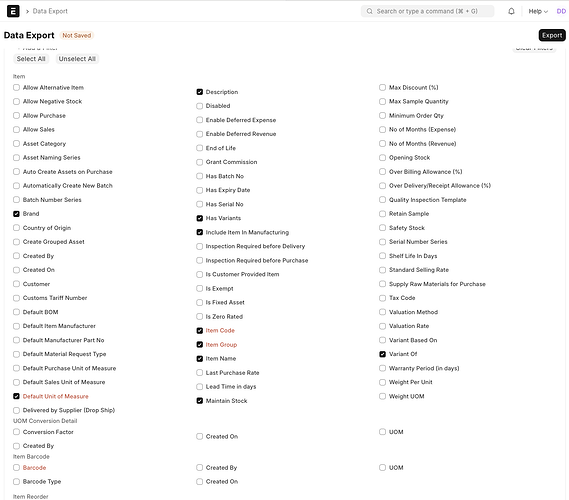
Task: Expand the Help dropdown menu
Action: click(x=538, y=11)
